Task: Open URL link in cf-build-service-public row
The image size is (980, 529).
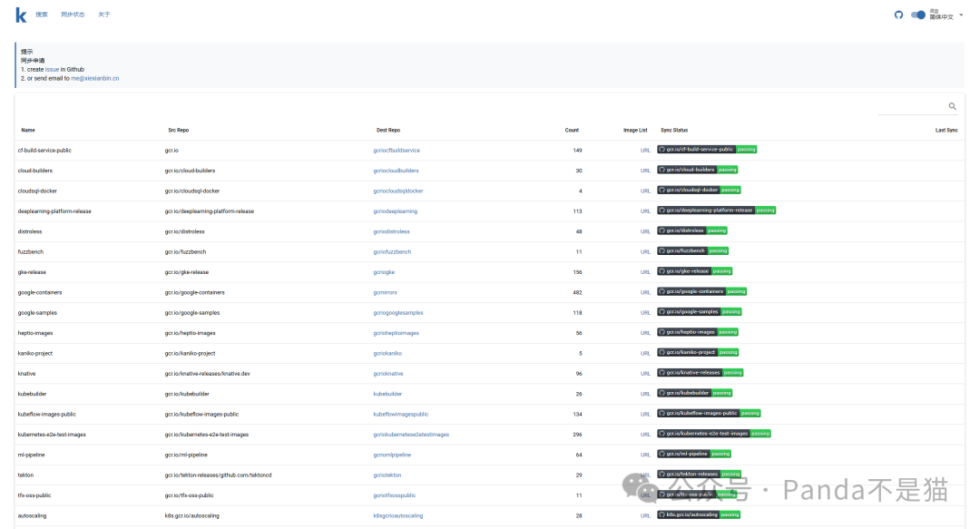Action: 645,150
